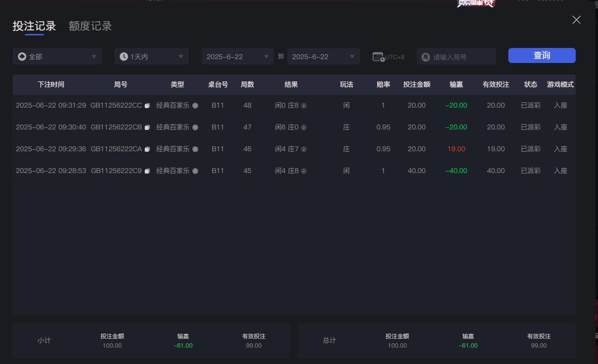Click the clock icon in the 1天内 filter
The image size is (598, 364).
click(123, 56)
